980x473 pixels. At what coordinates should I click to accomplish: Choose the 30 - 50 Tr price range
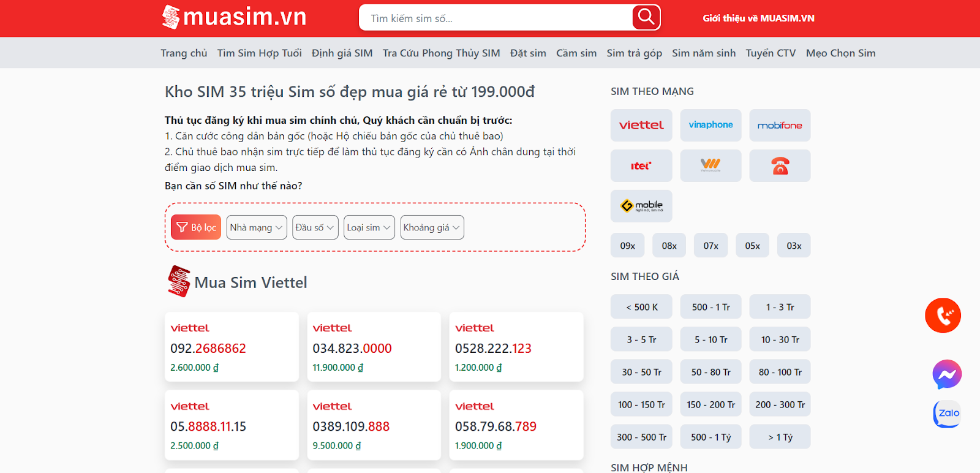(641, 372)
